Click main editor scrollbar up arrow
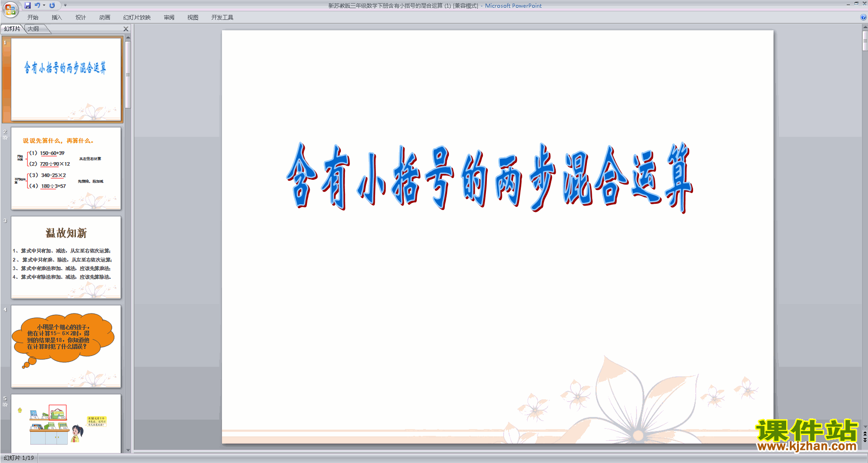The width and height of the screenshot is (868, 463). coord(865,27)
